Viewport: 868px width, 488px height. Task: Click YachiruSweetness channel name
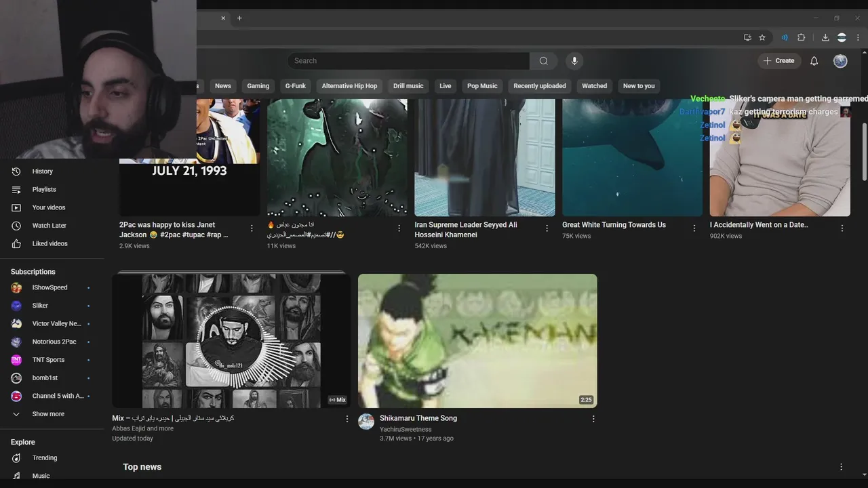tap(406, 429)
